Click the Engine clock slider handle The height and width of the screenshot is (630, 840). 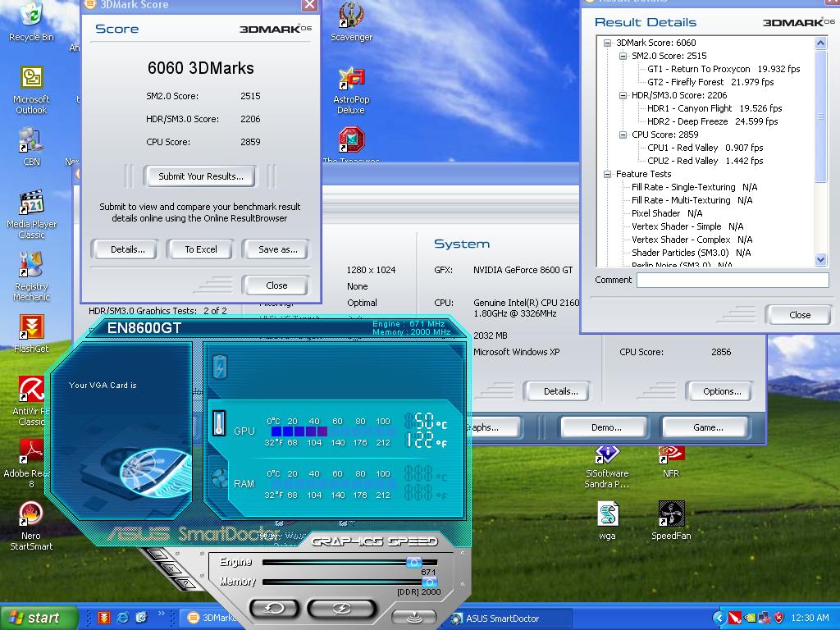(x=413, y=562)
